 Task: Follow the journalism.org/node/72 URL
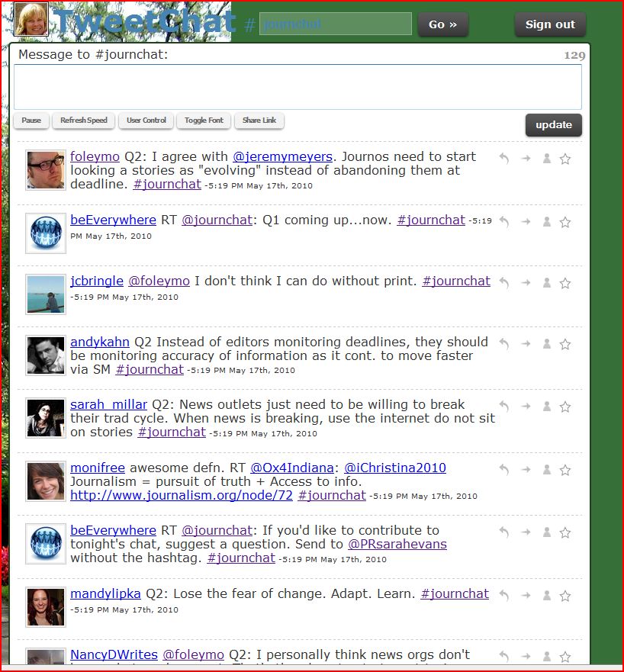pos(182,495)
